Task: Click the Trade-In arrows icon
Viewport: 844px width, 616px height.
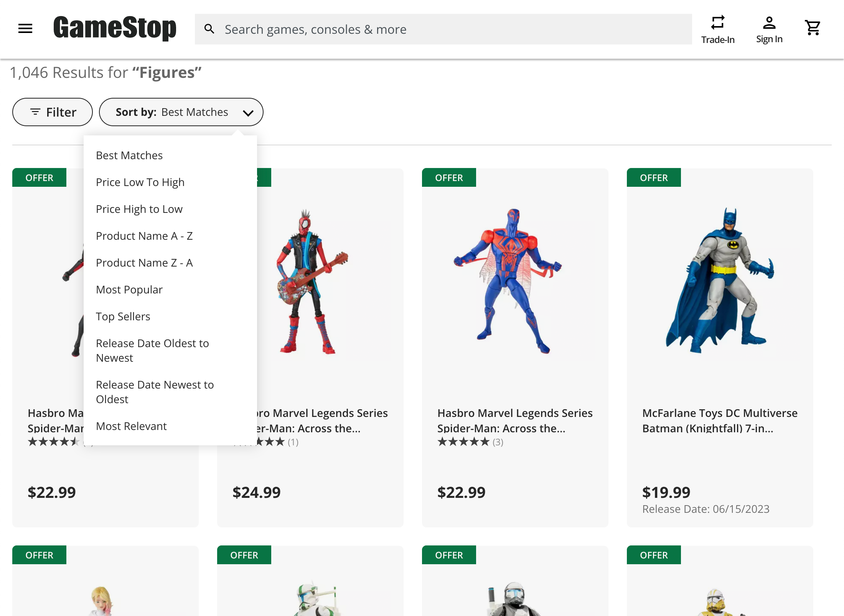Action: click(x=718, y=22)
